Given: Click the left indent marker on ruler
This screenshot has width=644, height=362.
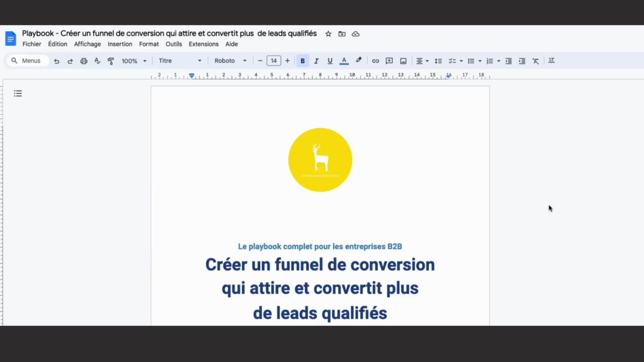Looking at the screenshot, I should [x=191, y=75].
